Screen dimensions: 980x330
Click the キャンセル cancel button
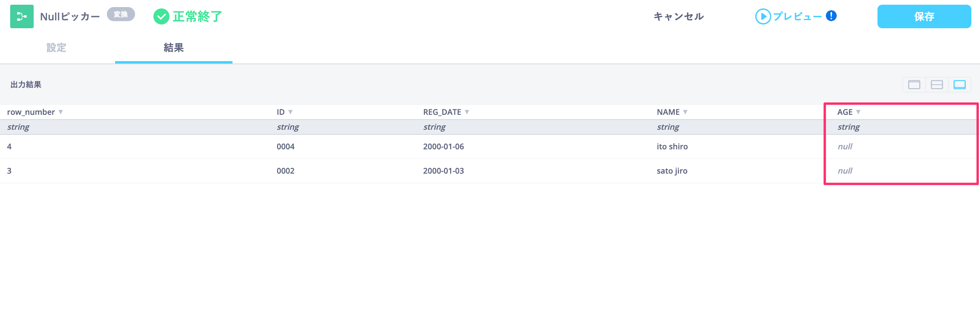pos(679,16)
